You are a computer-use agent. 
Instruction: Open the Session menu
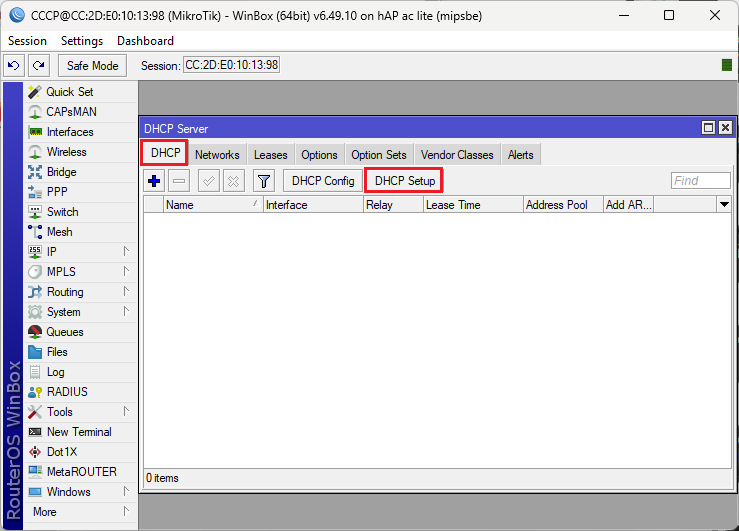point(27,41)
